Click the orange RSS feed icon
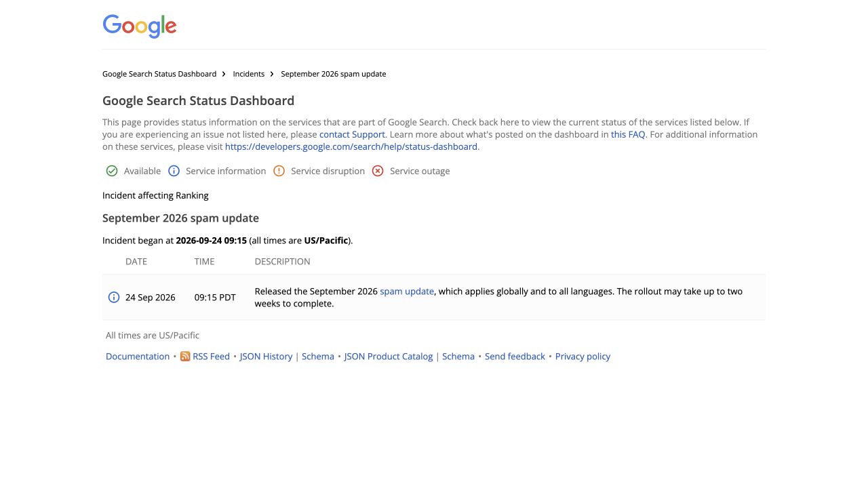The height and width of the screenshot is (488, 868). point(185,357)
